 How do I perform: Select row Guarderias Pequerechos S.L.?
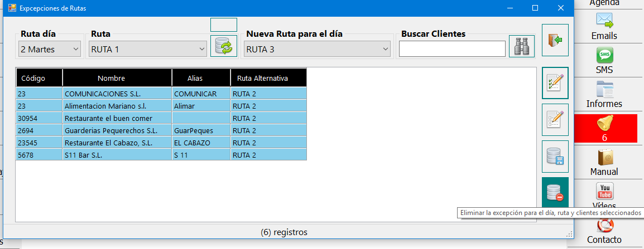point(161,130)
